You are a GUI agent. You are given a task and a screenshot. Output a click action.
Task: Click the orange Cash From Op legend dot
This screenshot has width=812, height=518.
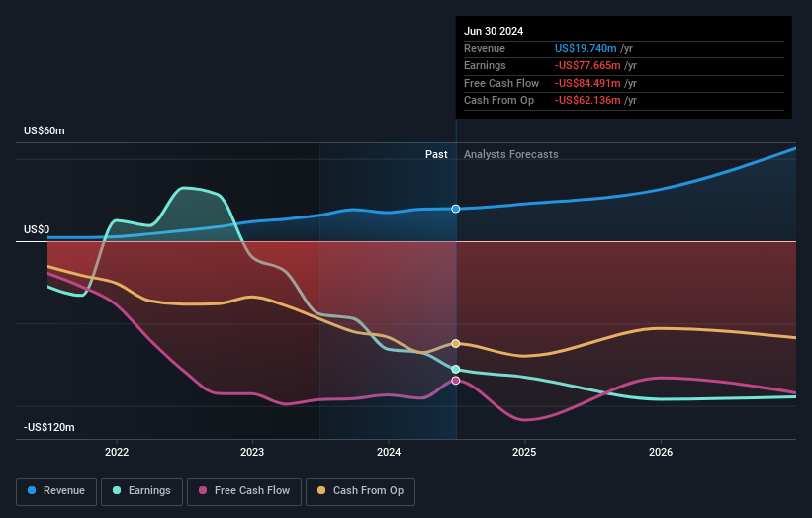pos(321,490)
